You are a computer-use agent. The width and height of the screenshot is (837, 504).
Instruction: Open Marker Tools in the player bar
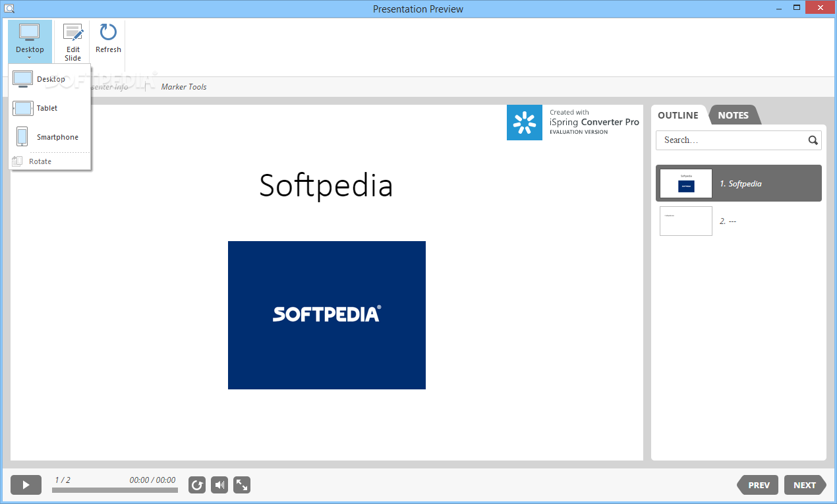[184, 87]
